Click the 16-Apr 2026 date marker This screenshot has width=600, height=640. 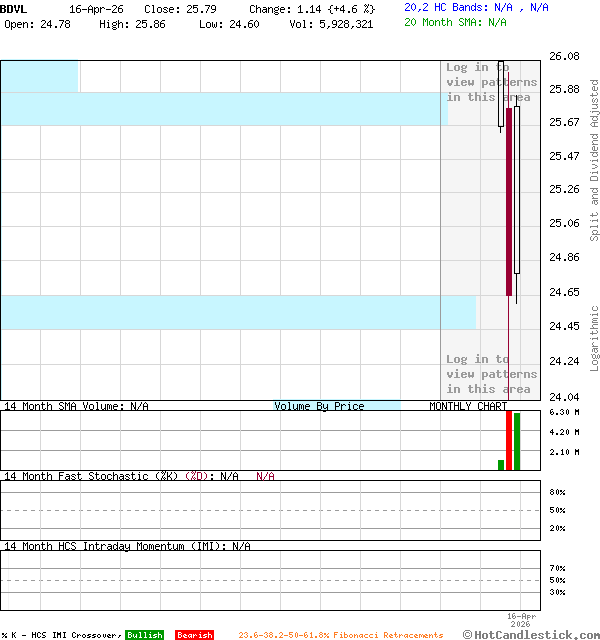point(521,619)
